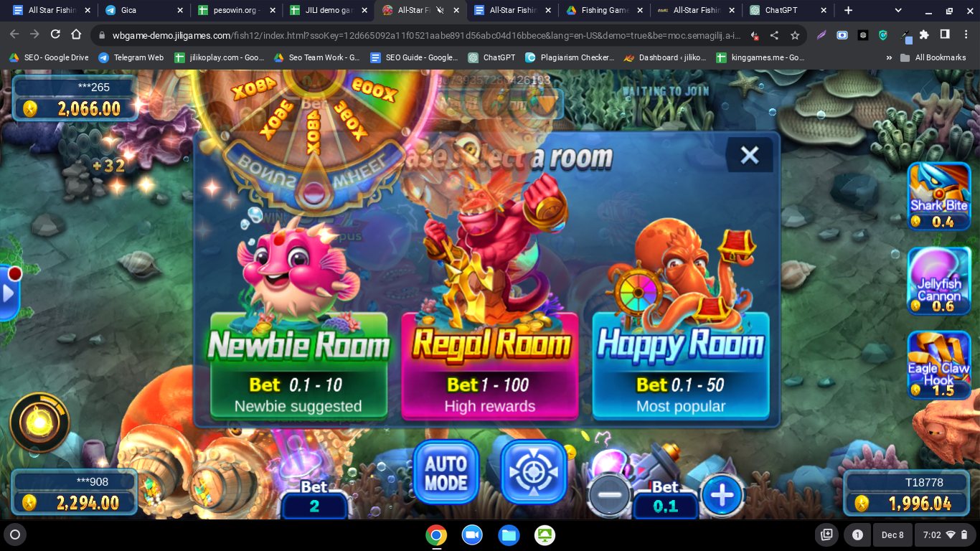Viewport: 980px width, 551px height.
Task: Open the purple feather extension
Action: coord(821,35)
